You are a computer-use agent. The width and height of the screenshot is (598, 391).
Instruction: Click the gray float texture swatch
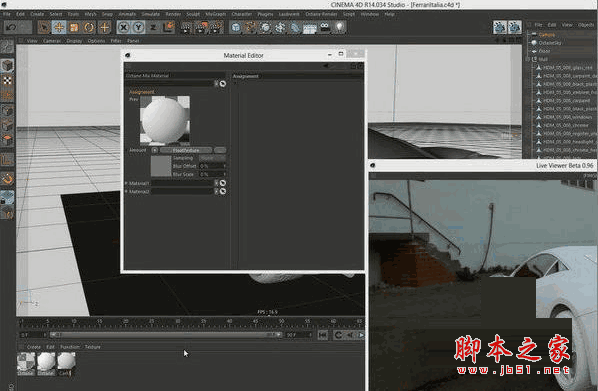(x=161, y=166)
